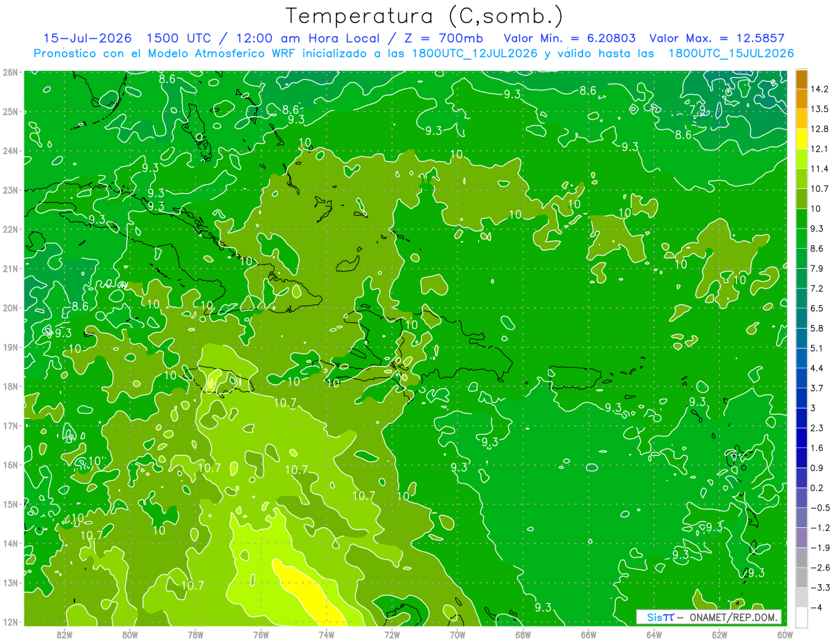Click the '14.2' colorbar legend value
The image size is (834, 644).
819,89
